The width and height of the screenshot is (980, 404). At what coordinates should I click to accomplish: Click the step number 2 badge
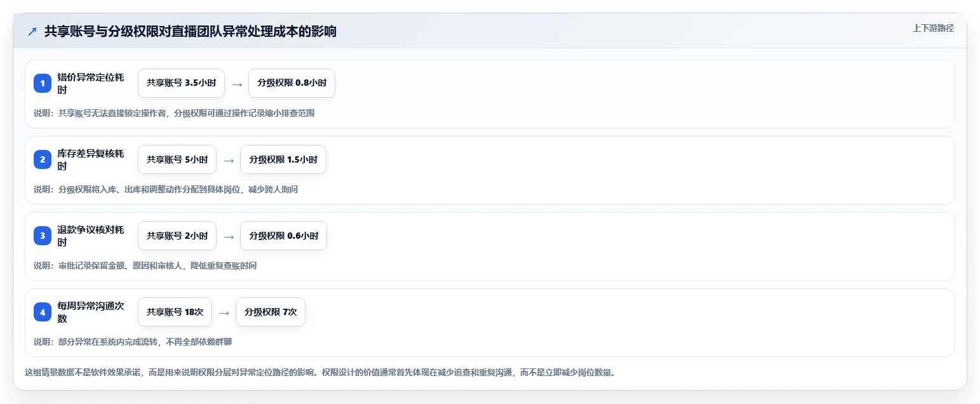pyautogui.click(x=43, y=159)
